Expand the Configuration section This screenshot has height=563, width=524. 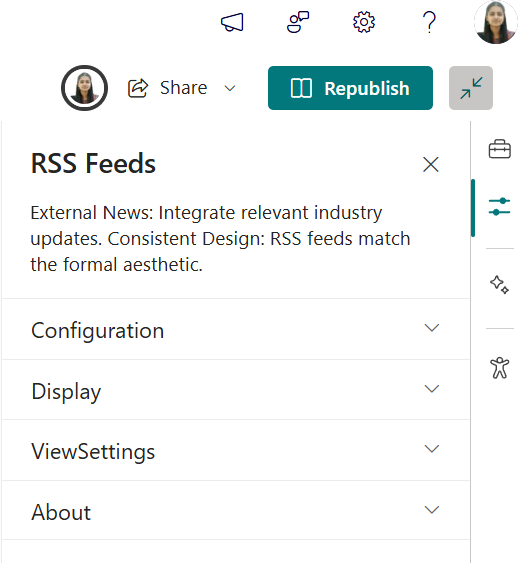[236, 329]
